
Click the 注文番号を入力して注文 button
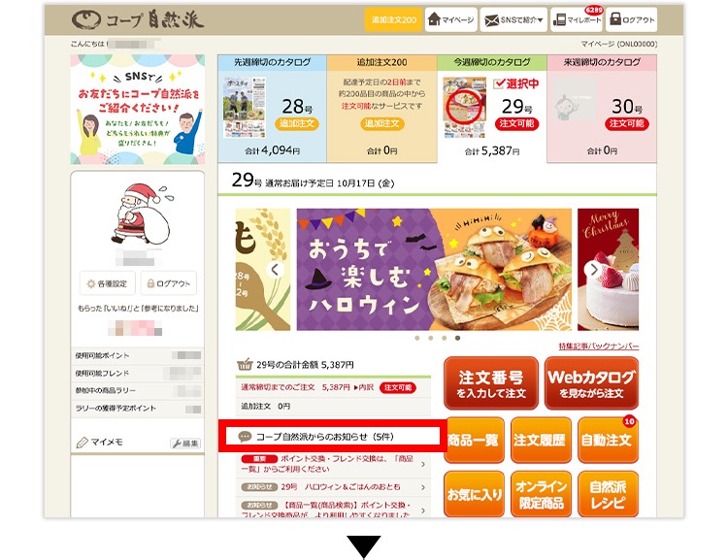pos(491,383)
